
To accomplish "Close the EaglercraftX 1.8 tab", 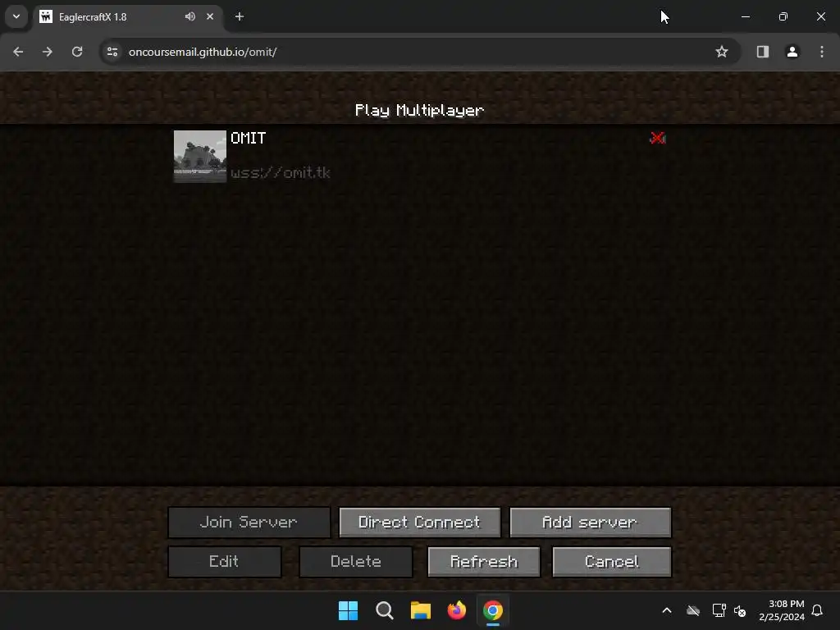I will point(210,16).
